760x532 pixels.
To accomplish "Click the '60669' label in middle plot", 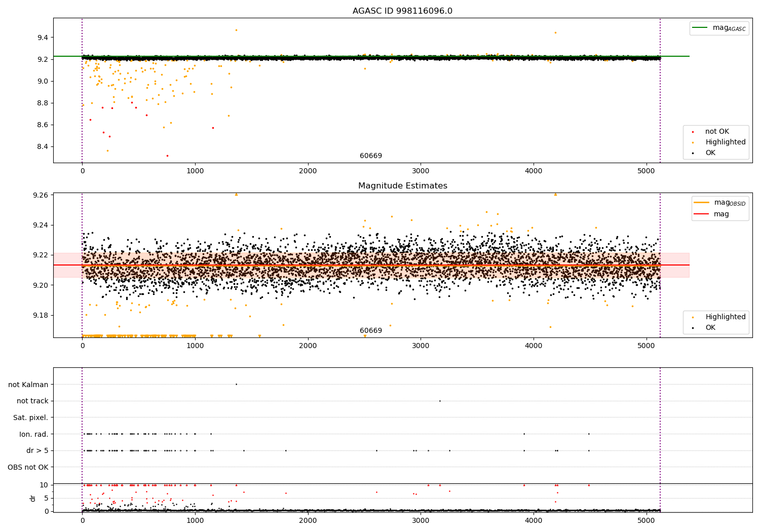I will coord(371,331).
